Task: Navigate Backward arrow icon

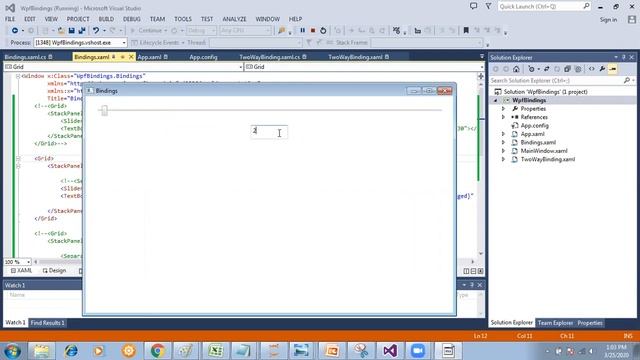Action: pyautogui.click(x=15, y=31)
